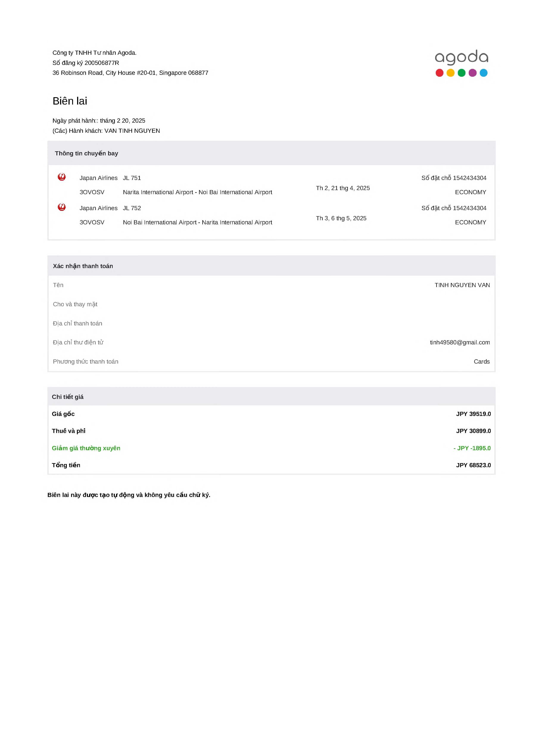Click the payment method value "Cards"

(481, 362)
